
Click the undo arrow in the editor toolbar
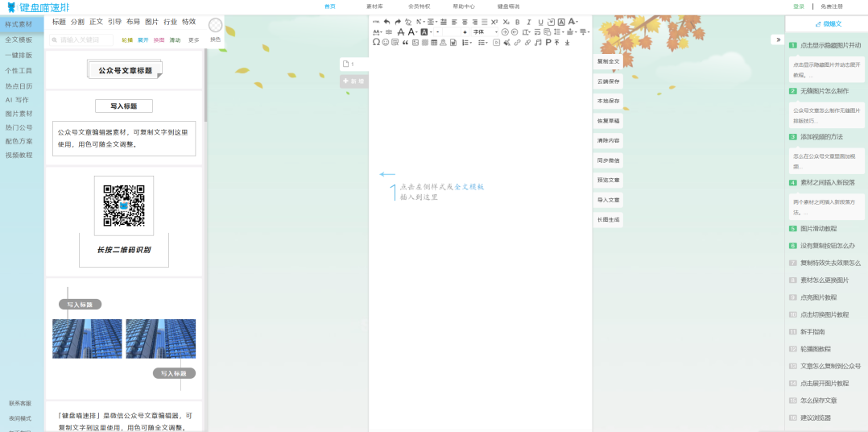coord(387,22)
